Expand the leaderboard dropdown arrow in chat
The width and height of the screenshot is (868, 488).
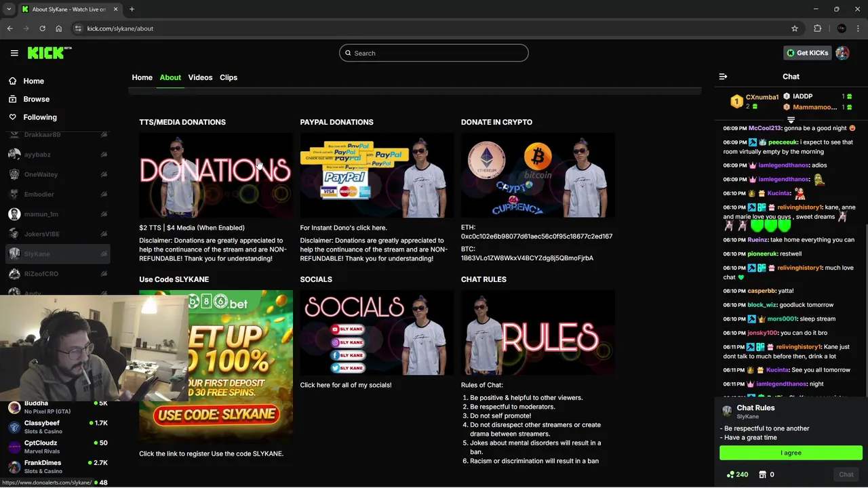[x=791, y=119]
